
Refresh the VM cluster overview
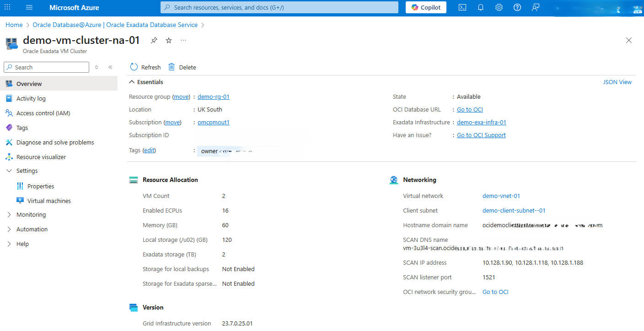(145, 67)
